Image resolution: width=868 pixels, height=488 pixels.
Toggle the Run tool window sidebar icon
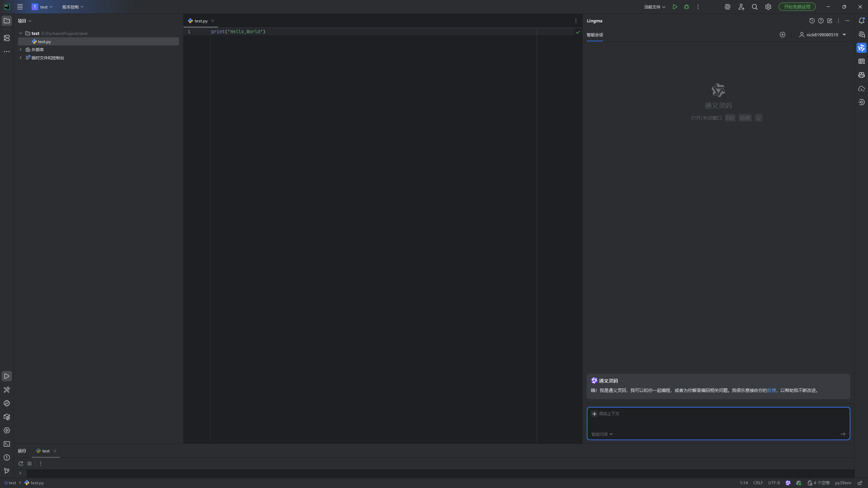click(7, 376)
